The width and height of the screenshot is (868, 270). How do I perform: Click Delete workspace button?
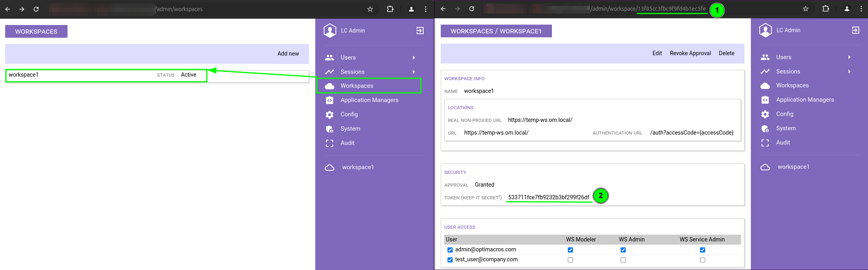tap(727, 53)
